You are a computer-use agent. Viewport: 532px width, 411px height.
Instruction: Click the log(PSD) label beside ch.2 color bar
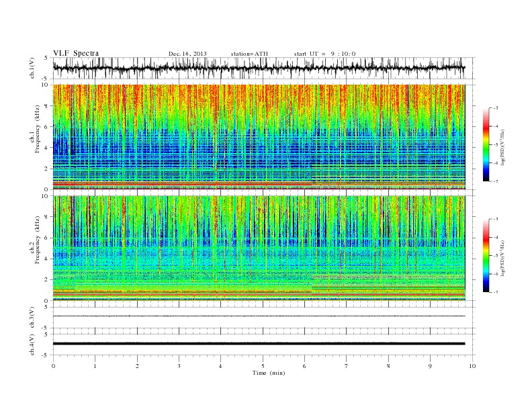point(502,258)
